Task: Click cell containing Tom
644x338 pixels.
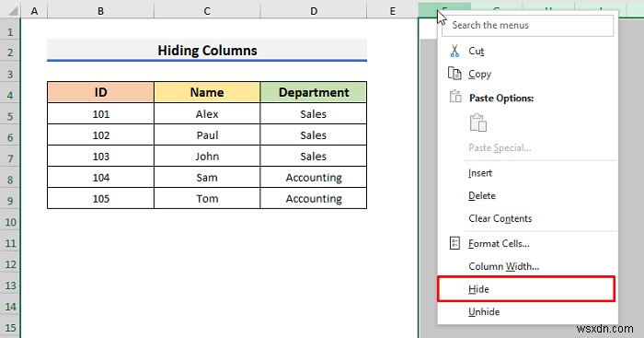Action: (207, 198)
